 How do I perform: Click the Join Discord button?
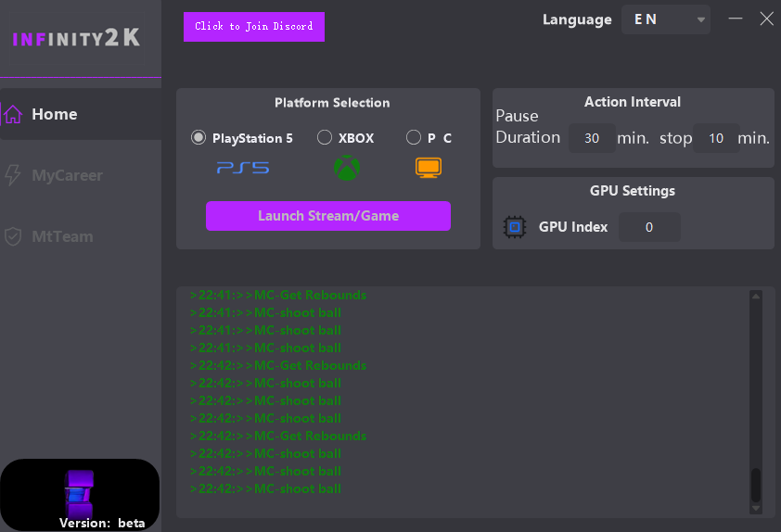(254, 27)
